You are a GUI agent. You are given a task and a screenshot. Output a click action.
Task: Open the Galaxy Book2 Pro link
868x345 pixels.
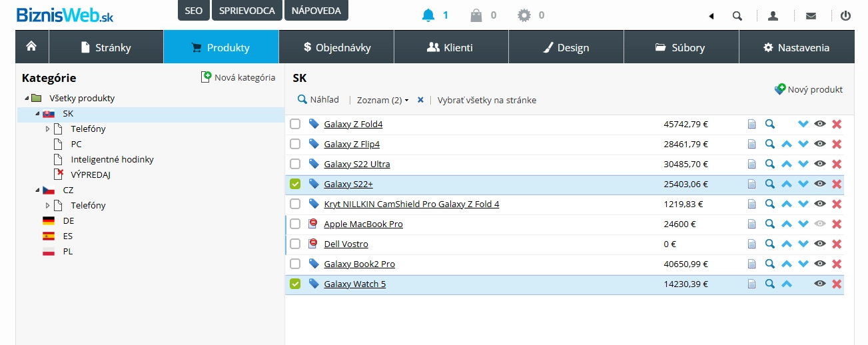coord(359,264)
